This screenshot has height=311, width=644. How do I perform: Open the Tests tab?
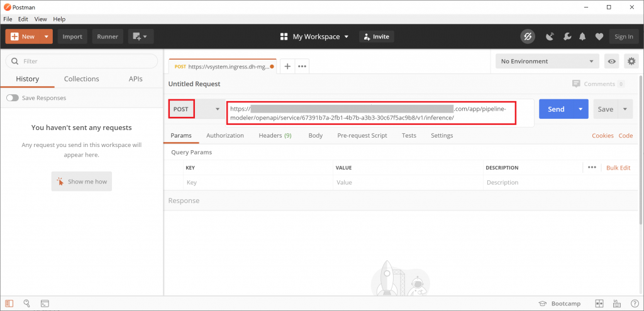point(409,136)
